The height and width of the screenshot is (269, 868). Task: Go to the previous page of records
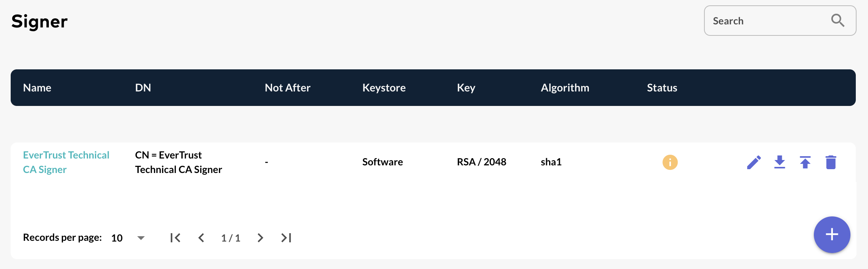coord(201,238)
